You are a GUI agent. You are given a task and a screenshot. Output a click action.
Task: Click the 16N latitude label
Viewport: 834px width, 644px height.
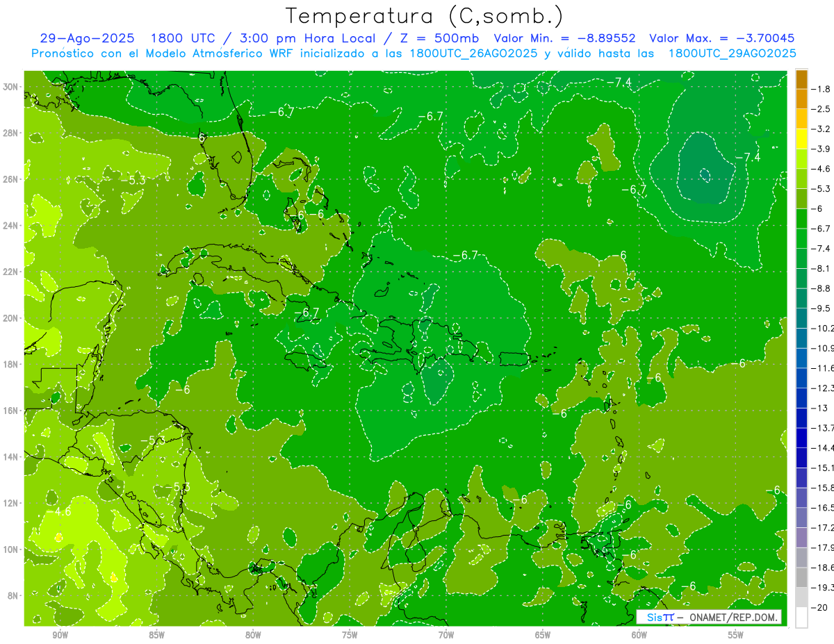coord(10,411)
